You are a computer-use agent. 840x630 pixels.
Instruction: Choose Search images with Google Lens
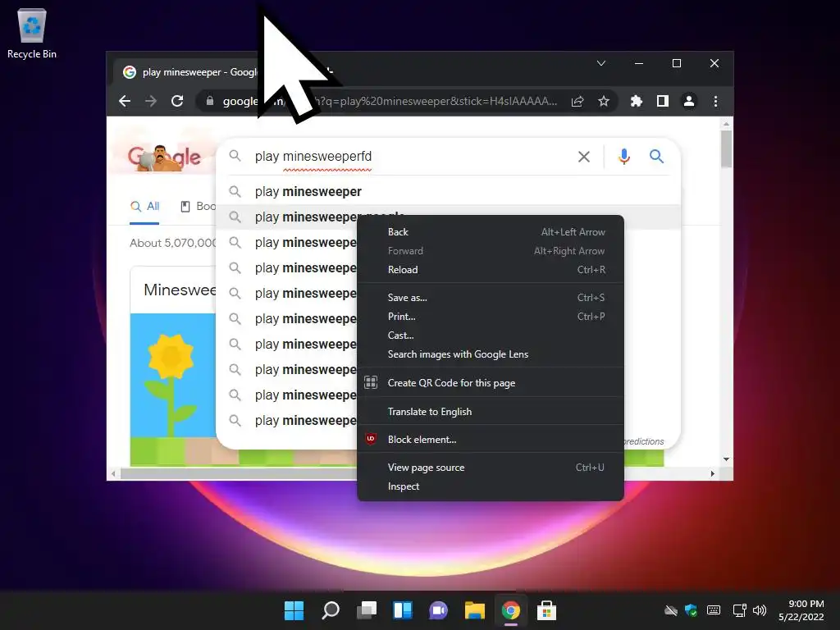point(491,354)
